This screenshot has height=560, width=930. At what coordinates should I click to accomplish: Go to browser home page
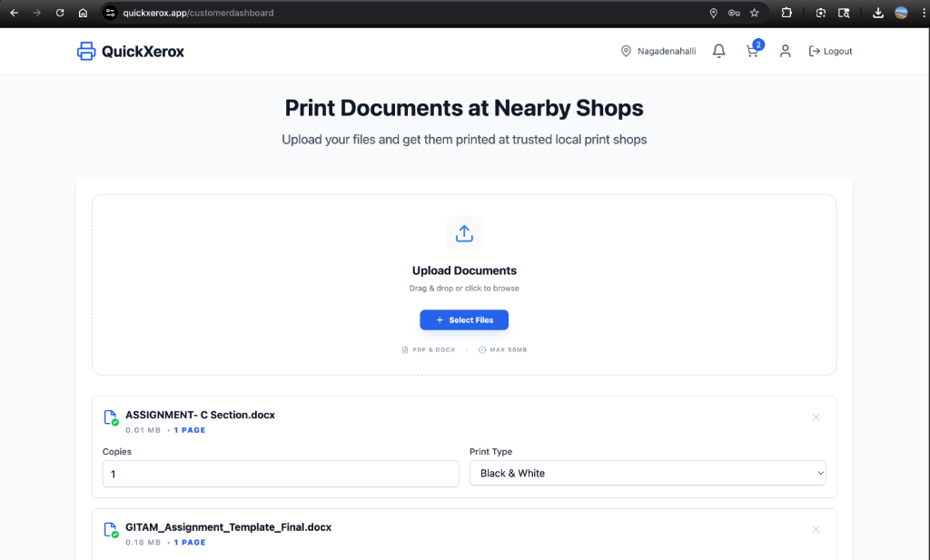83,13
